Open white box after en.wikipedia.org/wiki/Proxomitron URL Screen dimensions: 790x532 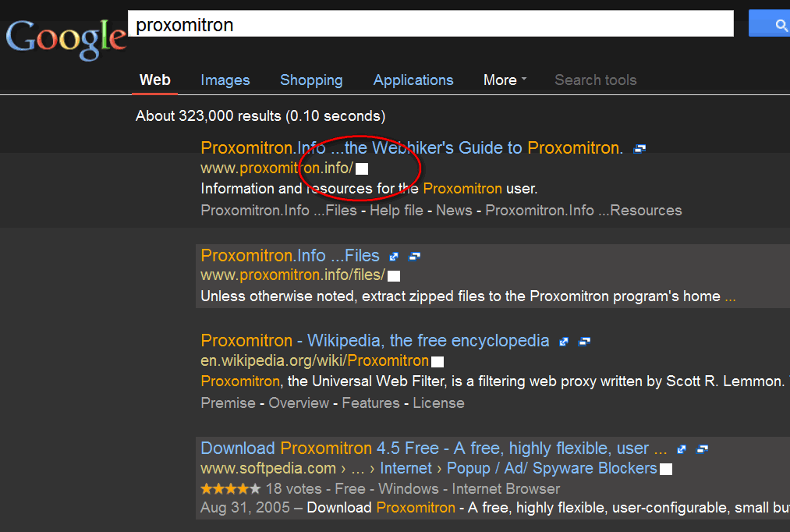click(438, 362)
